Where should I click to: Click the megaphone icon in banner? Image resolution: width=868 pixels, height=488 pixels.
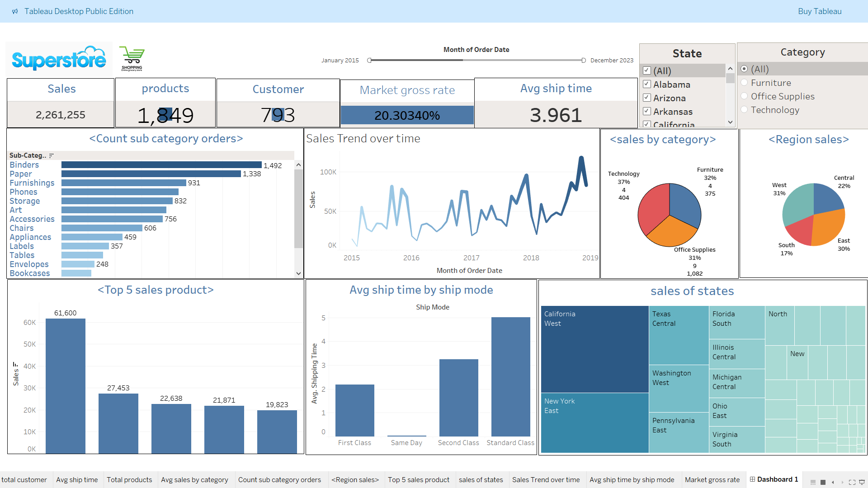click(x=15, y=11)
